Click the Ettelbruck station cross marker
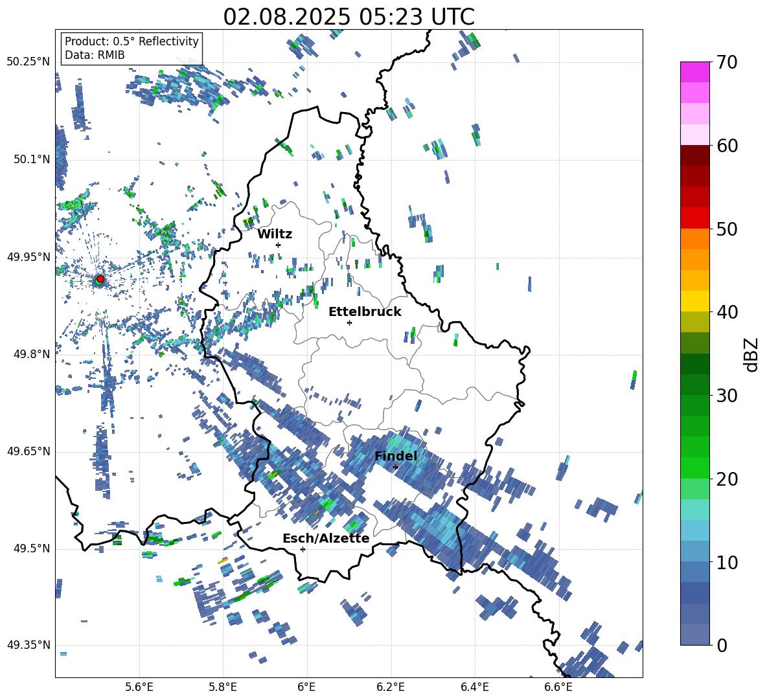767x700 pixels. (x=349, y=322)
